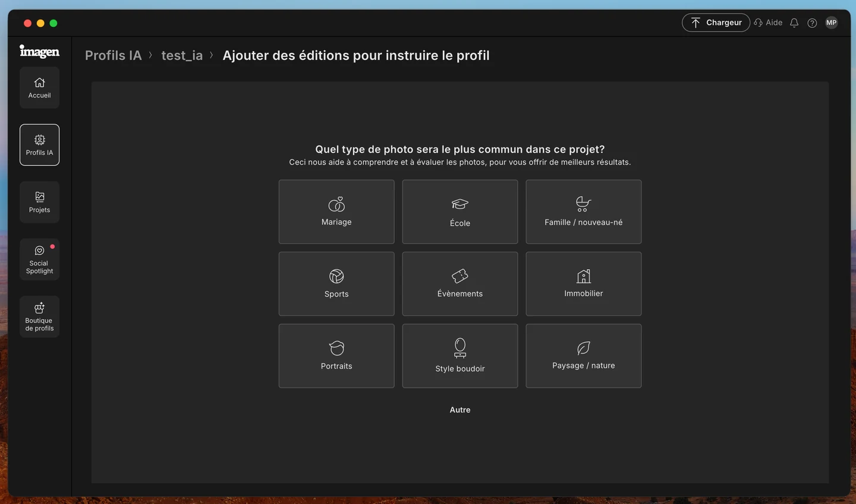Pick the Sports photo type

point(336,283)
